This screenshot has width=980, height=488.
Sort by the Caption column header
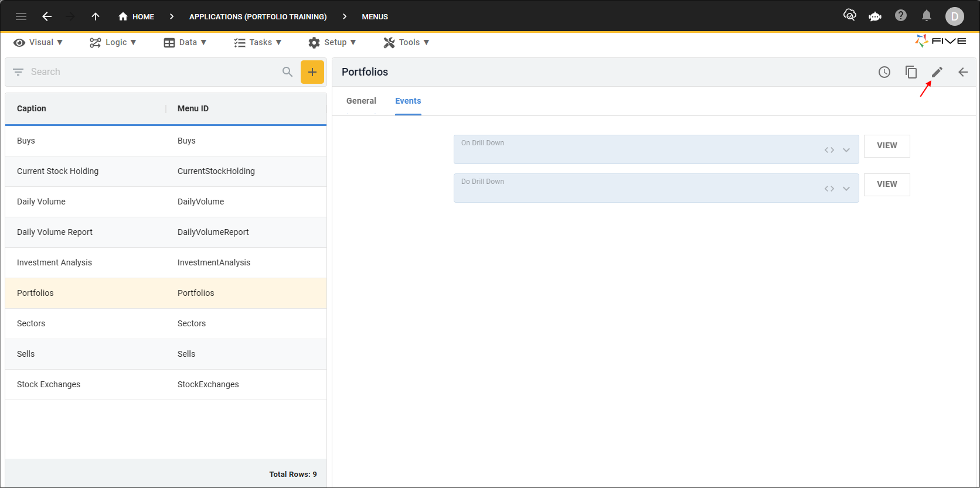click(32, 108)
